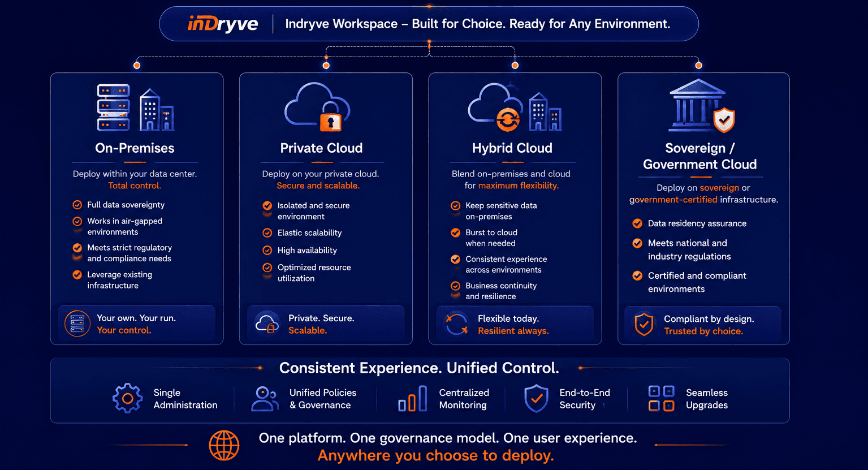Click the check icon beside 'Isolated and secure environment'
Viewport: 868px width, 470px height.
point(267,206)
